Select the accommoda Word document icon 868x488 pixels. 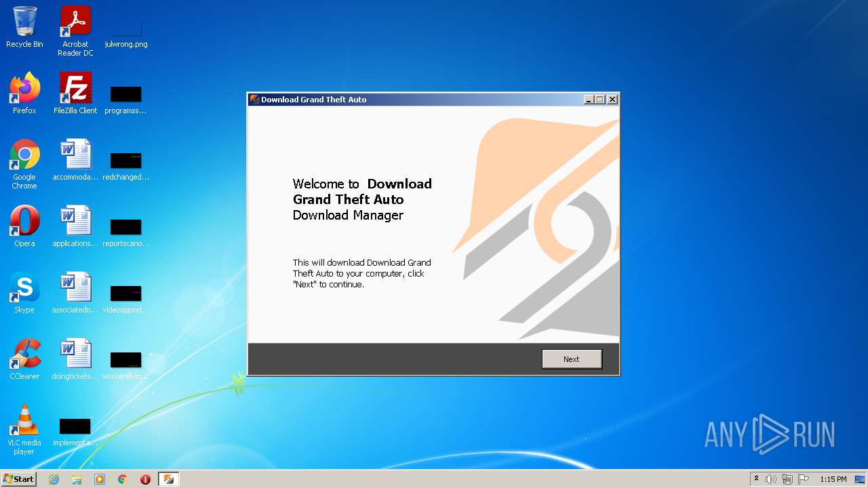click(75, 160)
